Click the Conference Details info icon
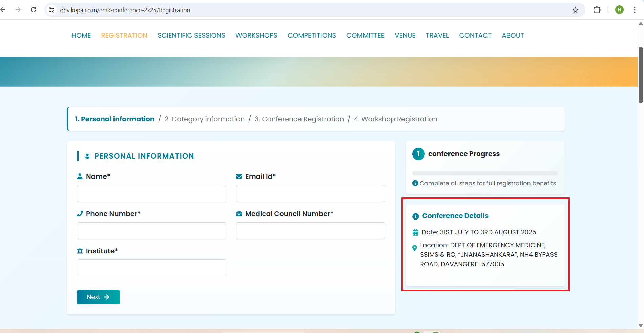Image resolution: width=644 pixels, height=333 pixels. (415, 216)
